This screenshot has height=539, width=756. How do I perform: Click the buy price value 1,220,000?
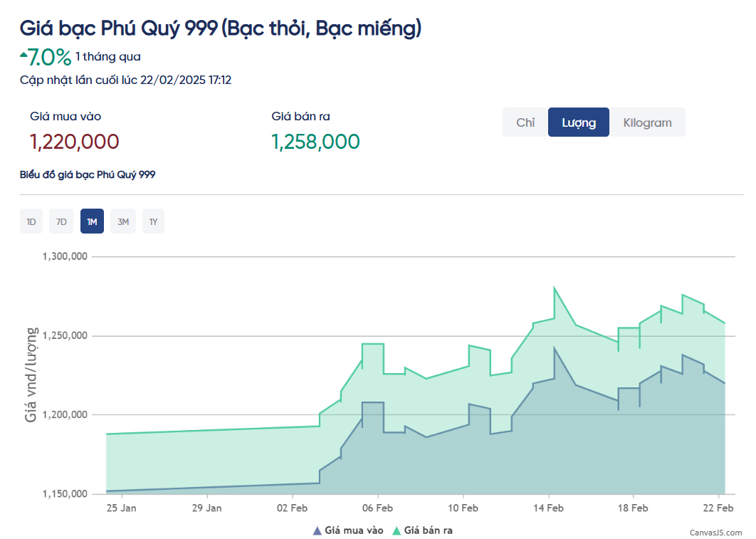(x=74, y=142)
